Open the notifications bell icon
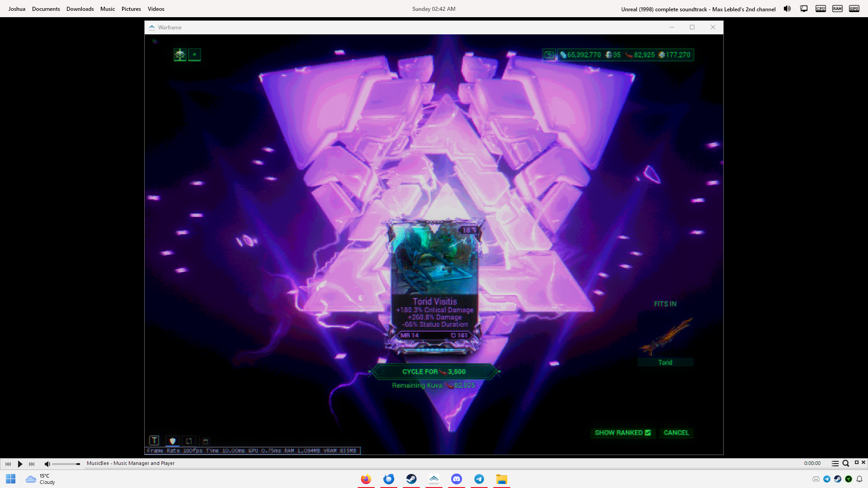The image size is (868, 488). tap(859, 479)
